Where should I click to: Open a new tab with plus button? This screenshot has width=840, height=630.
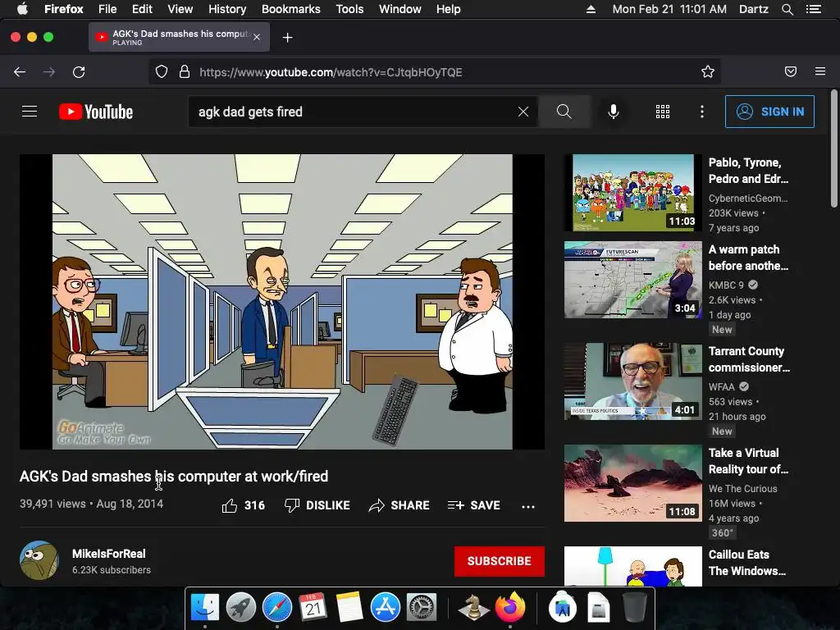click(288, 38)
